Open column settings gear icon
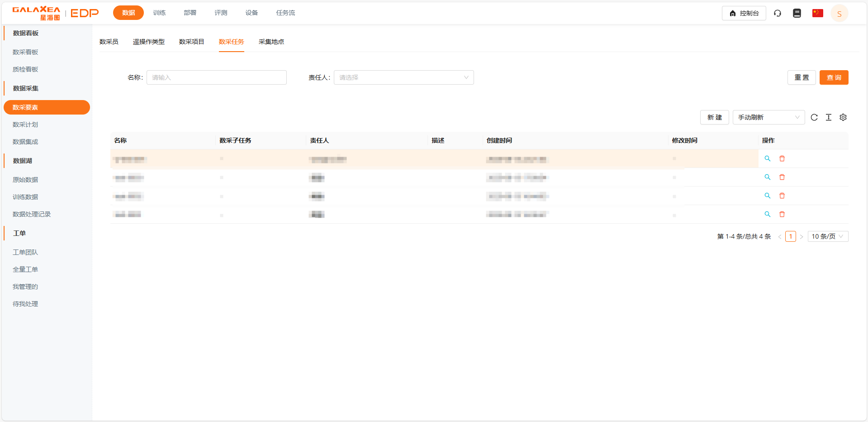Viewport: 868px width, 422px height. click(x=843, y=117)
